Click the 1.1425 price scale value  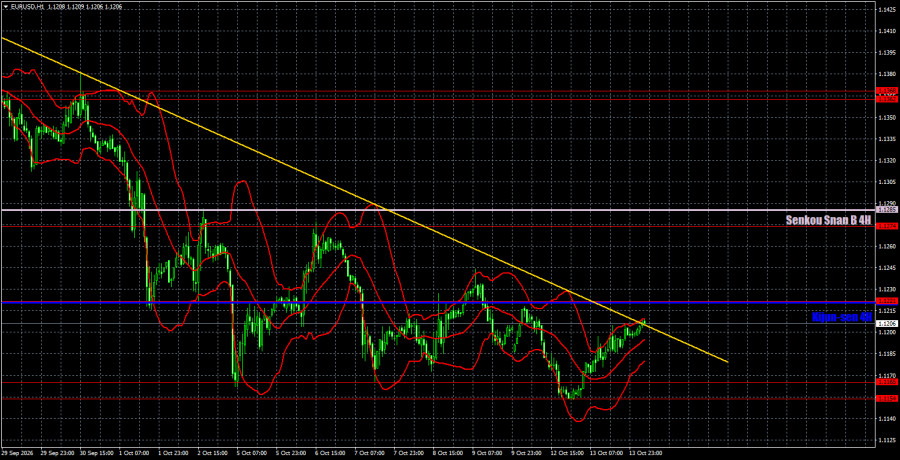pos(886,11)
